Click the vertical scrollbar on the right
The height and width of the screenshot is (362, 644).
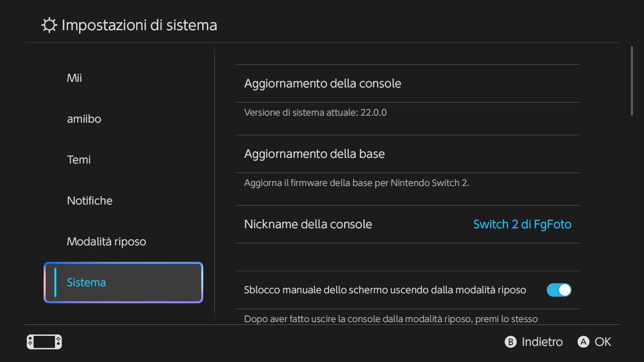pos(632,81)
